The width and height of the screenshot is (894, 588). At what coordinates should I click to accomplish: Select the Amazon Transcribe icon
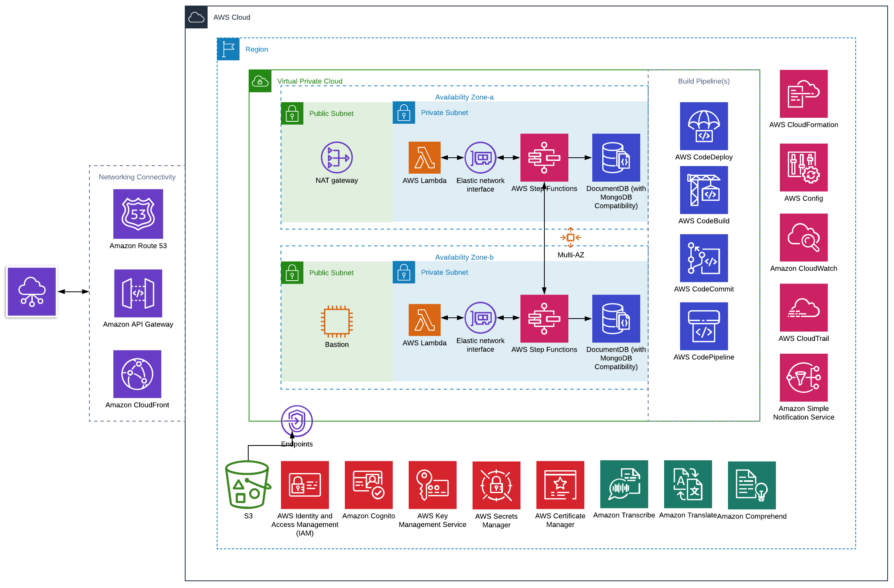tap(624, 484)
